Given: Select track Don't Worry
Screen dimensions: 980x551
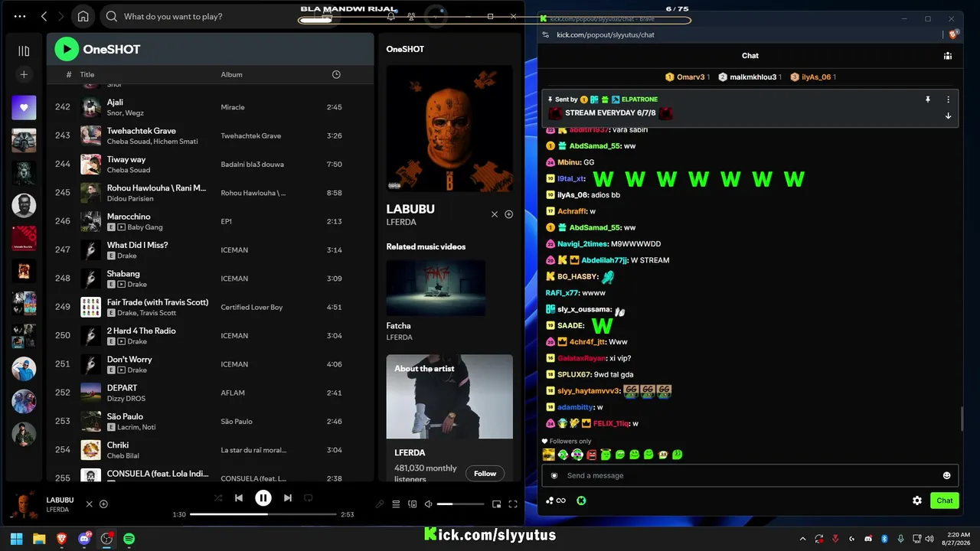Looking at the screenshot, I should [129, 359].
